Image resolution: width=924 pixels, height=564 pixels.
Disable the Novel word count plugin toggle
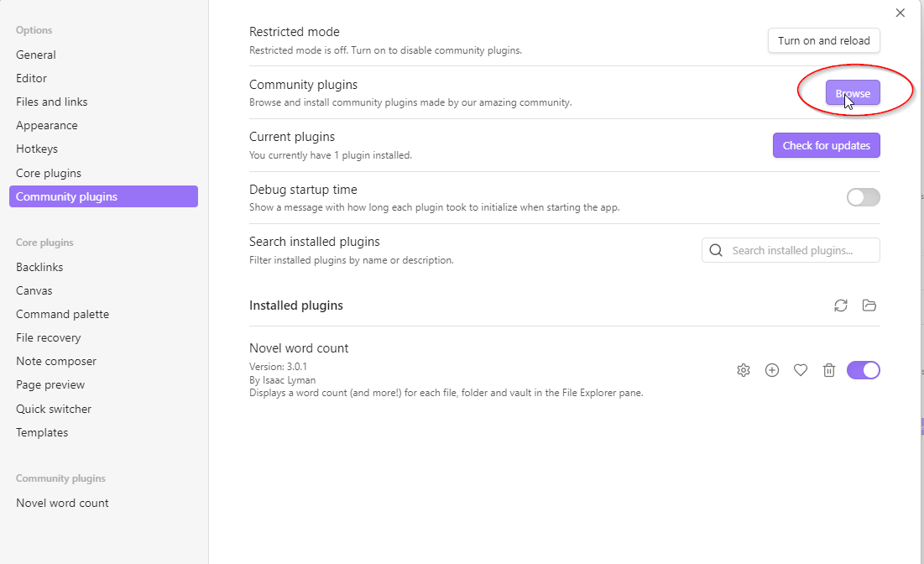click(863, 370)
